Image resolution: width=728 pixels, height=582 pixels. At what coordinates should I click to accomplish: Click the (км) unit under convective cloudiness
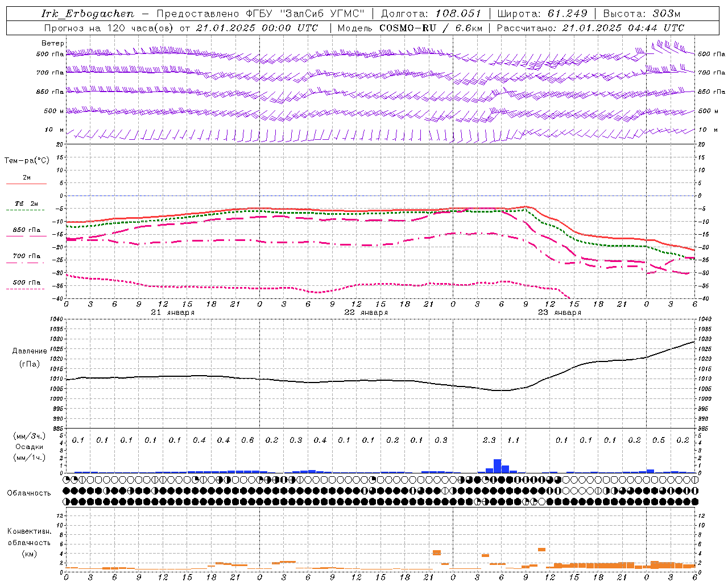coord(30,554)
